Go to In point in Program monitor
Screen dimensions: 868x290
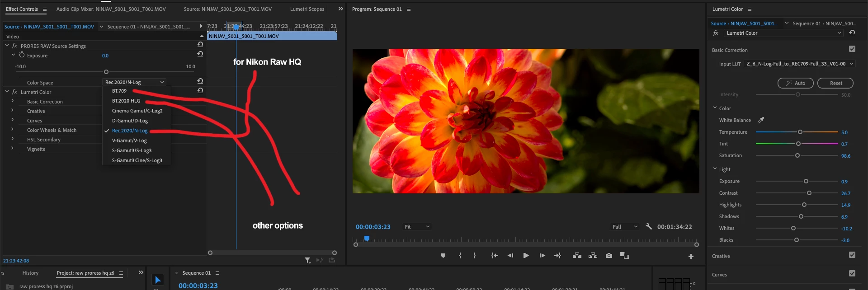click(495, 256)
